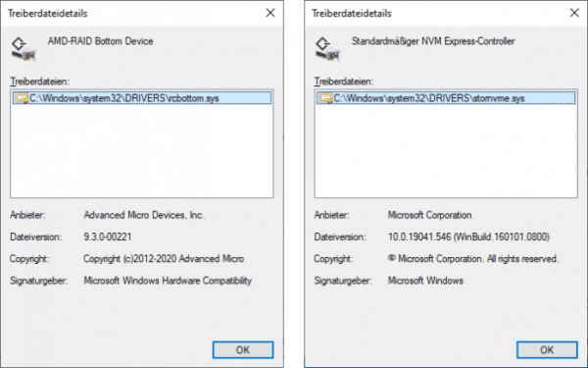Click OK in the AMD-RAID Bottom Device dialog
Image resolution: width=588 pixels, height=368 pixels.
tap(243, 350)
